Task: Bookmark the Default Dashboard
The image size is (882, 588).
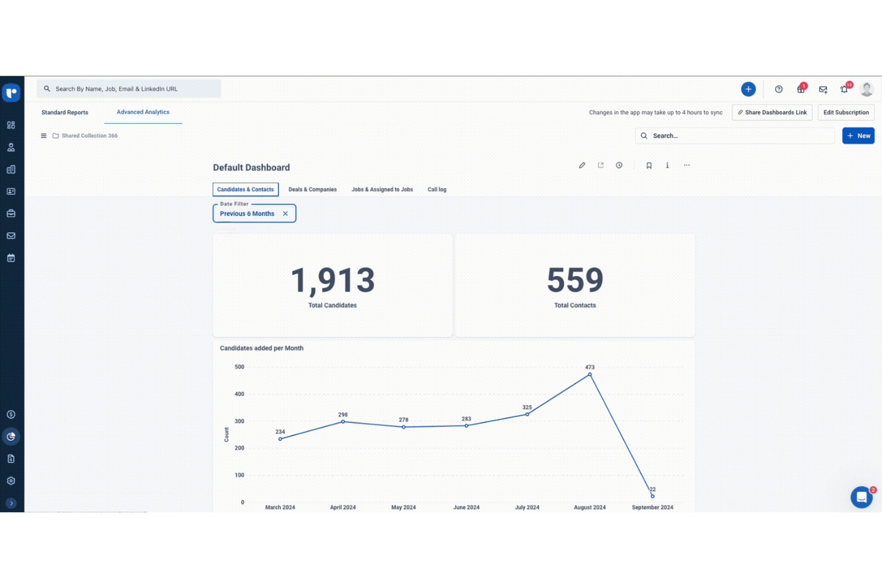Action: (649, 166)
